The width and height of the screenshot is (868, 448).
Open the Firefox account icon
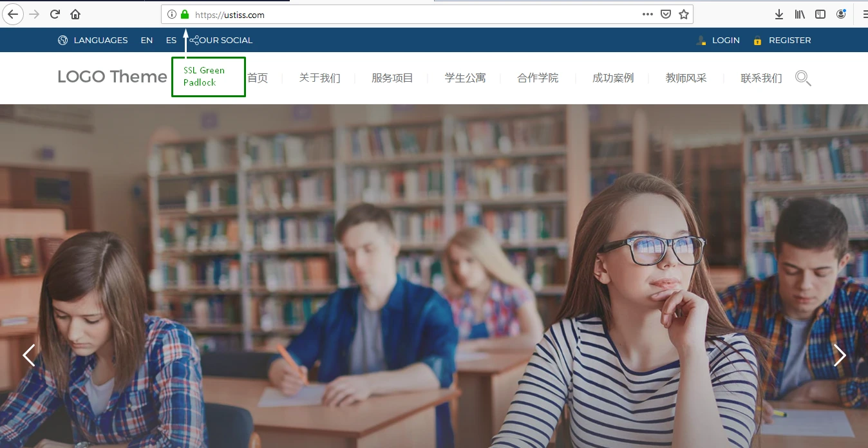point(841,14)
